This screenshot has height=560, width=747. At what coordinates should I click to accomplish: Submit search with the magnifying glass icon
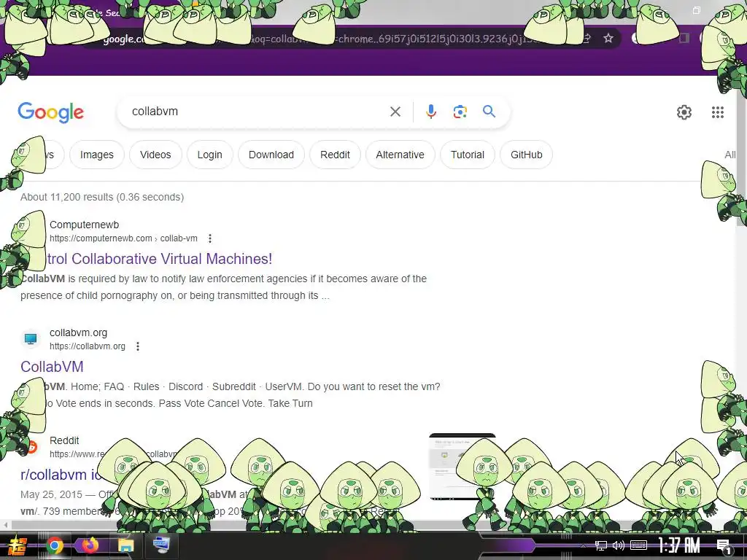pos(489,112)
